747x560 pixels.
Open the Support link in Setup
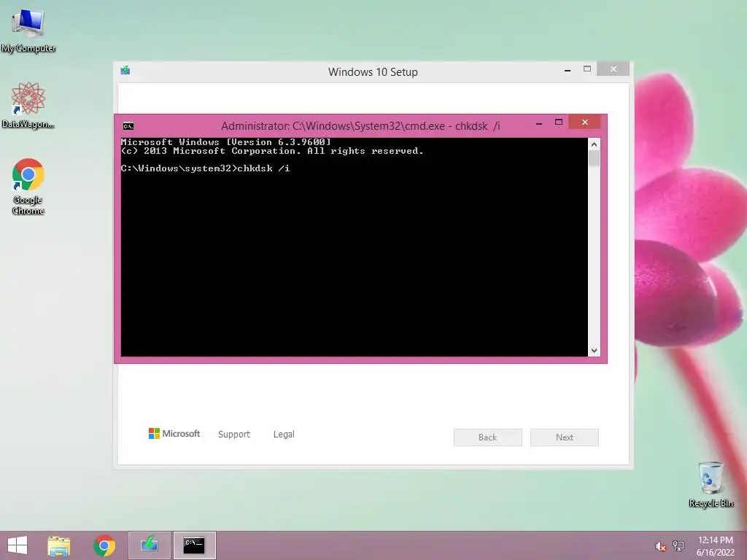234,435
